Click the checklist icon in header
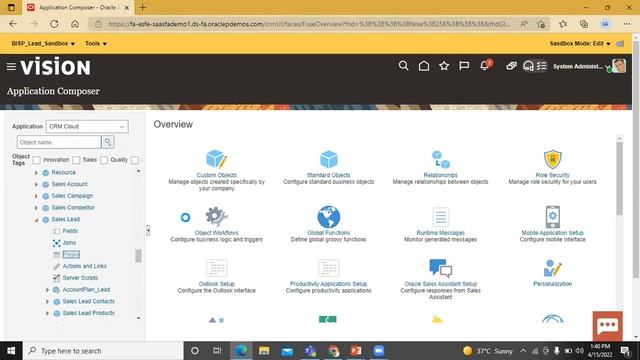This screenshot has height=360, width=640. coord(542,66)
